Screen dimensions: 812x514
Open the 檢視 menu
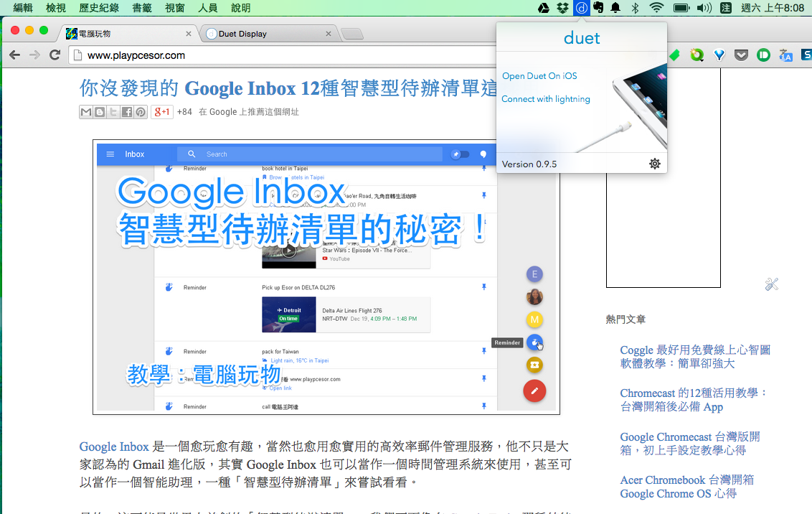56,8
